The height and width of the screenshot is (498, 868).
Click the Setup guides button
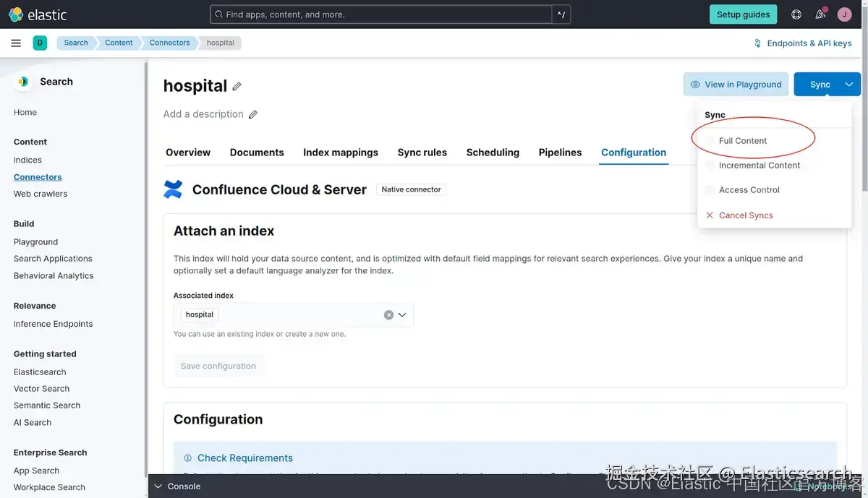tap(743, 14)
